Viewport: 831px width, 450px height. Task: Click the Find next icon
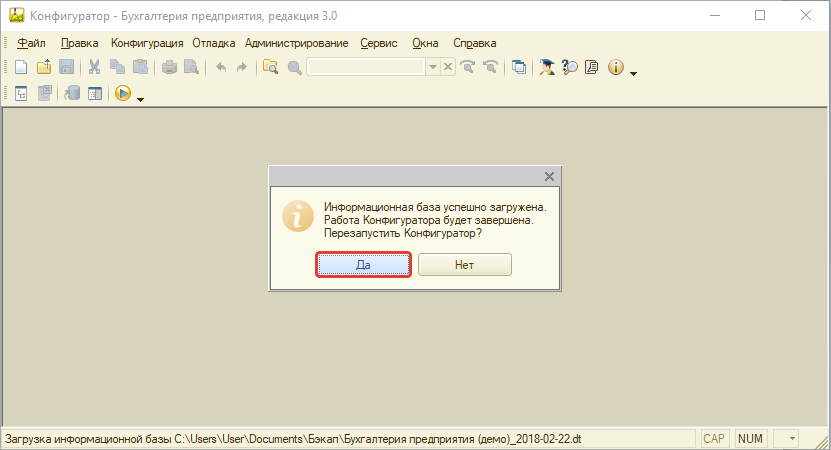pos(467,67)
